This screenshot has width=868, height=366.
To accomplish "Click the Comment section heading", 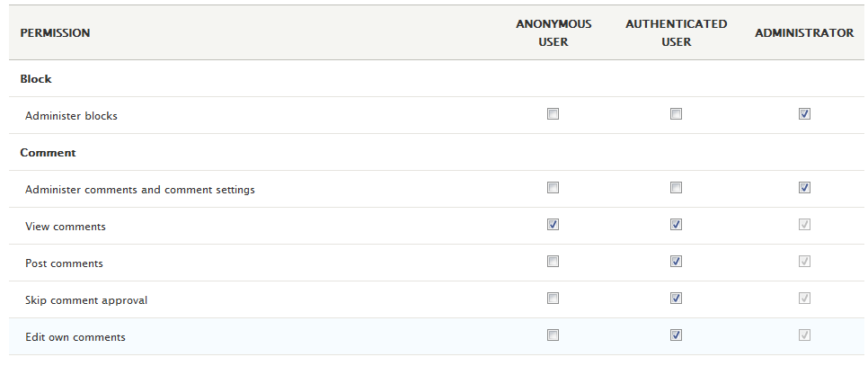I will [x=48, y=153].
